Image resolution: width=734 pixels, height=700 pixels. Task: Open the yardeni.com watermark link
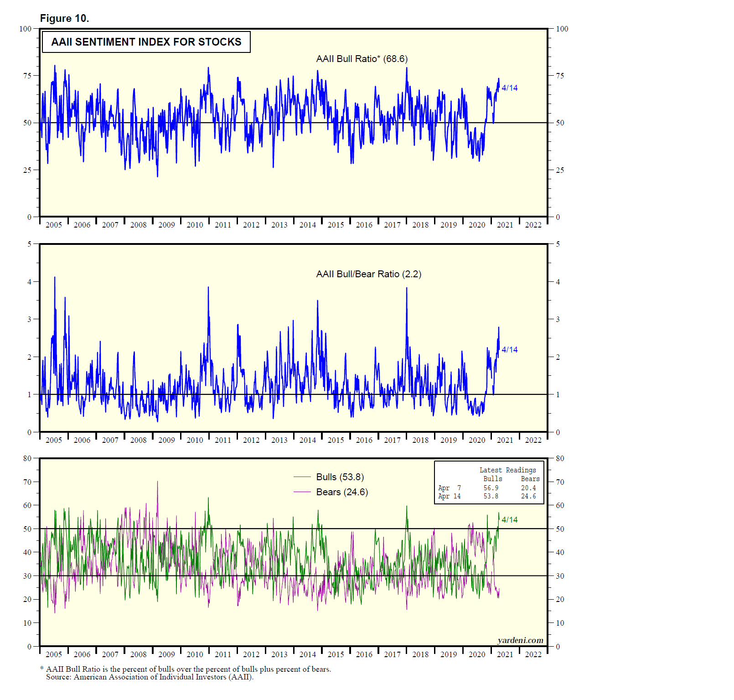[x=520, y=640]
